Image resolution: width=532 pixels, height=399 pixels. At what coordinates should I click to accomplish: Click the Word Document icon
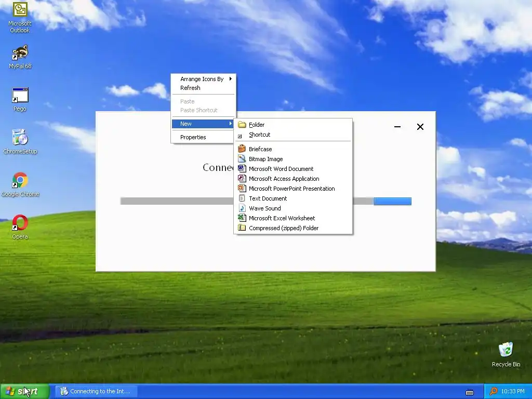pos(242,168)
